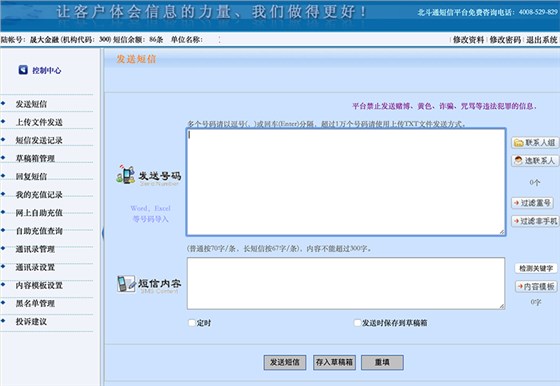The width and height of the screenshot is (560, 386).
Task: Open 投诉建议 in the left menu
Action: [31, 322]
